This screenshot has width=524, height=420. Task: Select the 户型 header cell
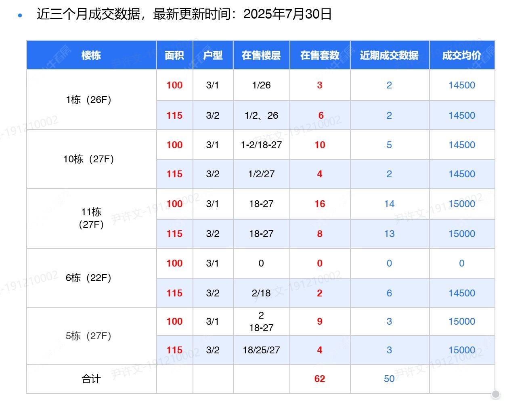pyautogui.click(x=213, y=55)
